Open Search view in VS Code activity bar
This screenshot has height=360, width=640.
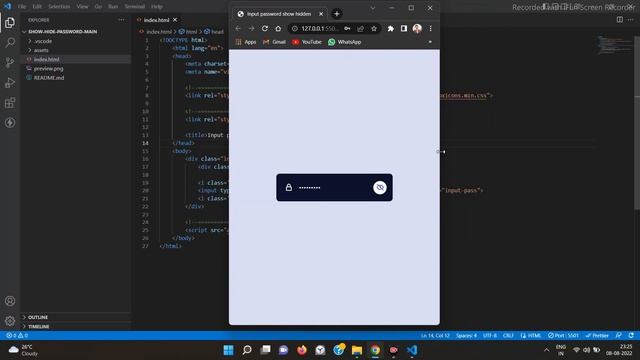(x=10, y=42)
